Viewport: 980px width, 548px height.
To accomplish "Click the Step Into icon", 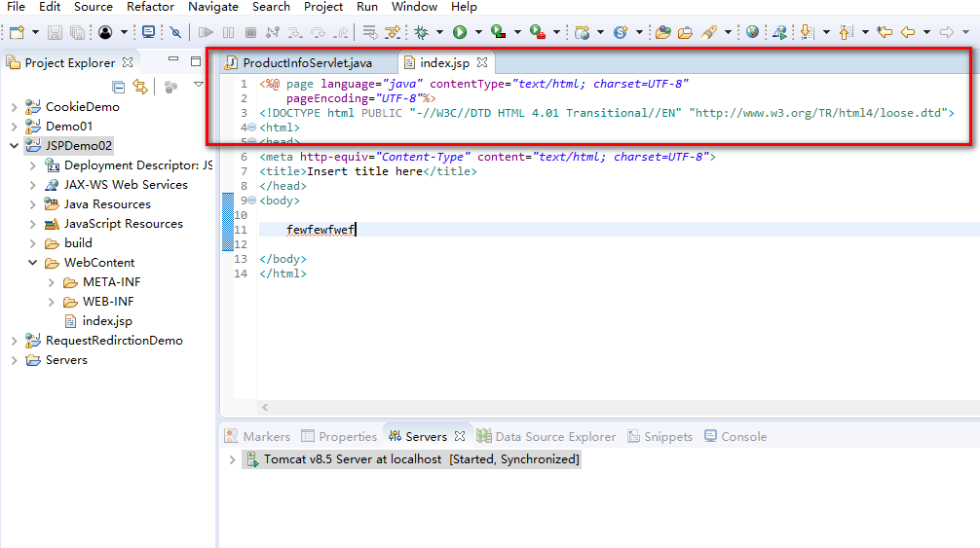I will point(295,32).
